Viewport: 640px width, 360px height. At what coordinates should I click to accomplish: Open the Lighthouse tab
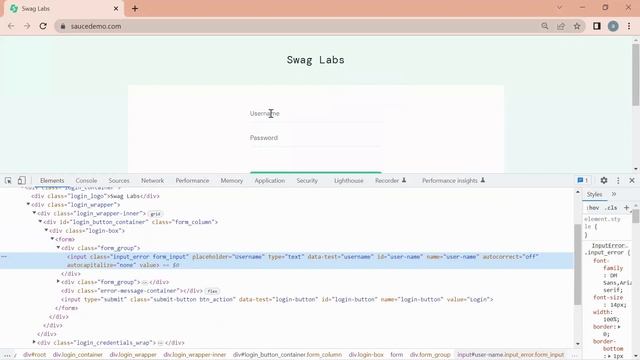(349, 180)
